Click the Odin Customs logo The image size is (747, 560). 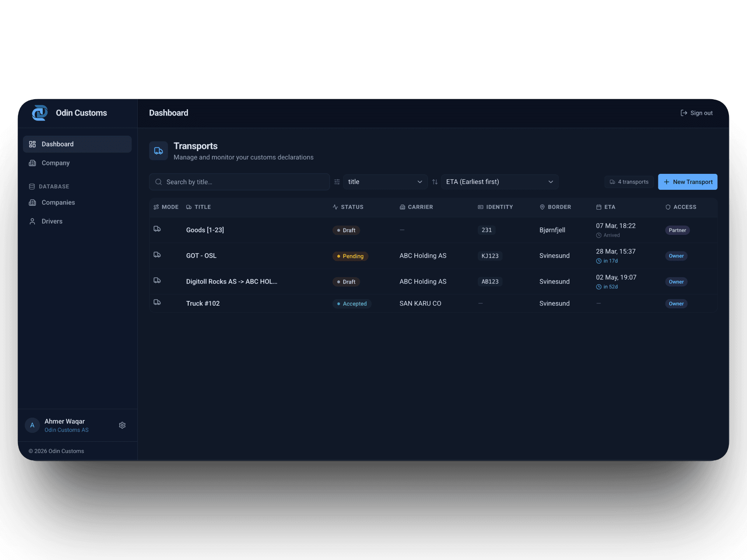(40, 113)
